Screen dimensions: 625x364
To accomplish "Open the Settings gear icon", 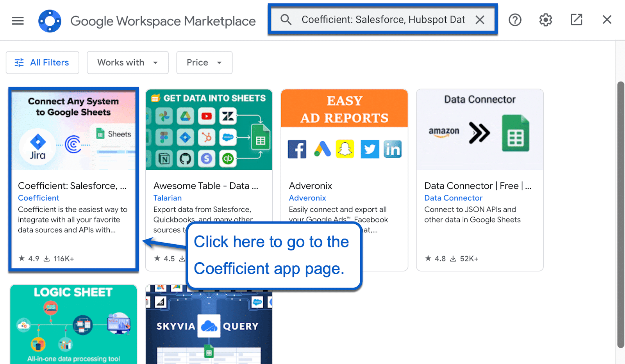I will (546, 20).
